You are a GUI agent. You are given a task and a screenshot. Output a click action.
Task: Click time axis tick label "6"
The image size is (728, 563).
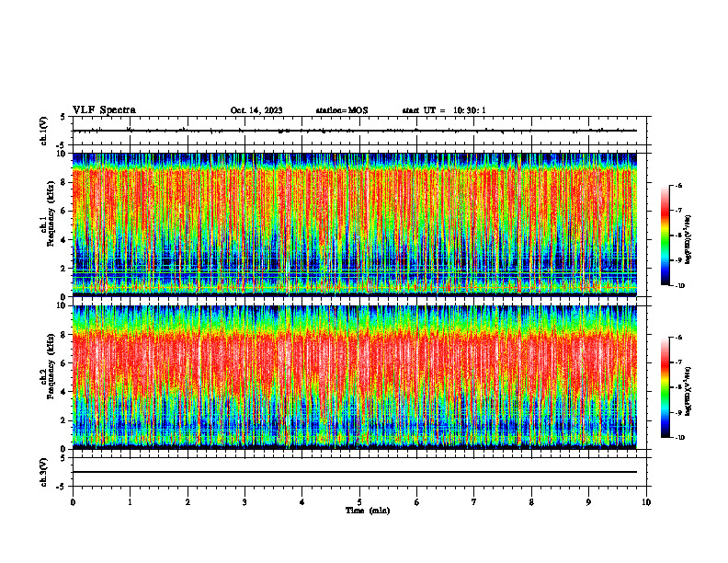(417, 502)
